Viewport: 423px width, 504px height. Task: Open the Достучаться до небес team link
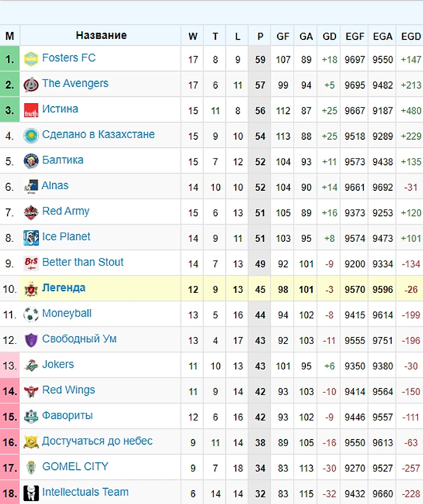(97, 441)
